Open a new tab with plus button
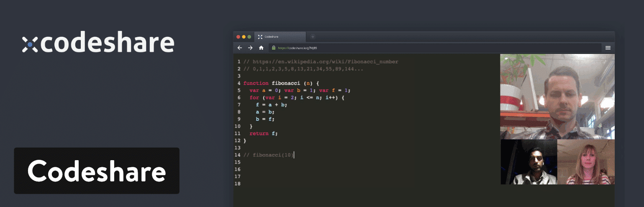 pos(313,37)
